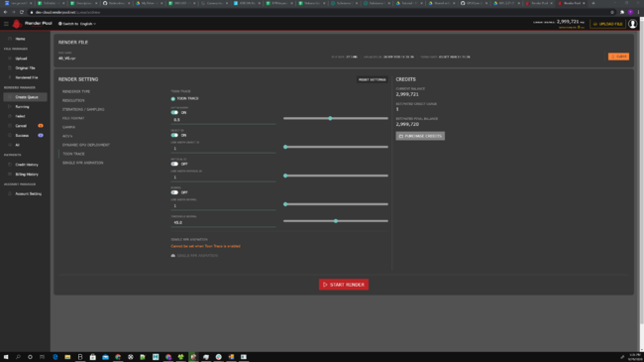Jump to AOVs section
The image size is (644, 362).
[67, 136]
